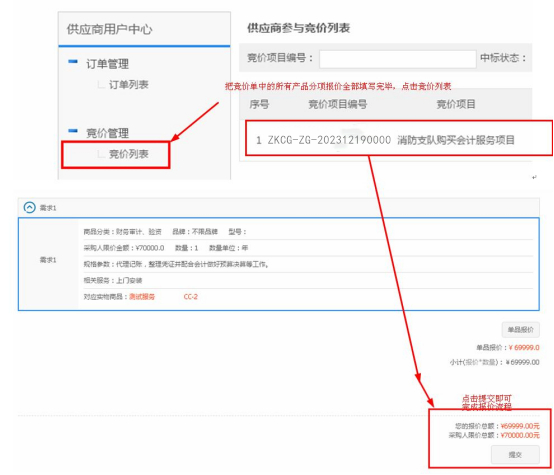Open the 消防支队购买会计服务项目 entry
Screen dimensions: 554x475
pyautogui.click(x=456, y=140)
